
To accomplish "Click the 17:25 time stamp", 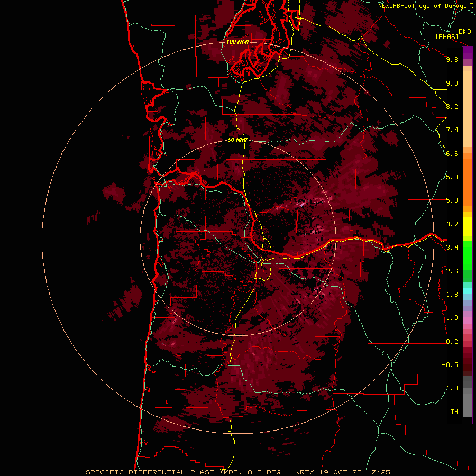I will tap(378, 472).
